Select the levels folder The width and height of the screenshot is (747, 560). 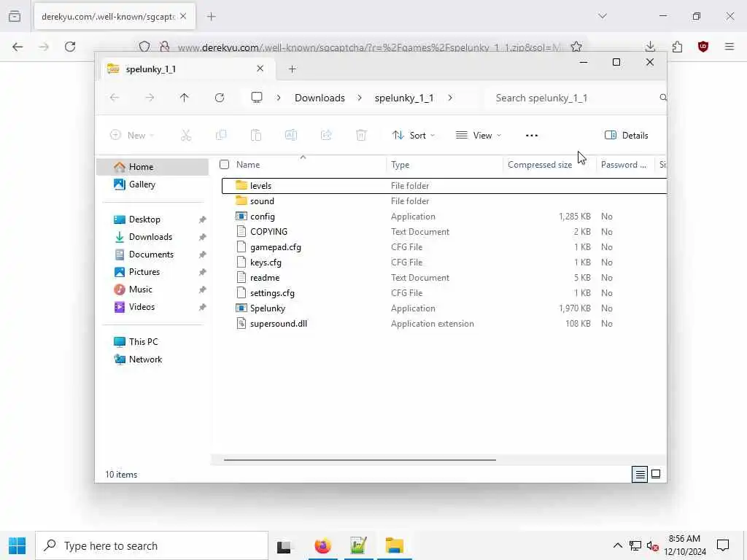[x=444, y=186]
